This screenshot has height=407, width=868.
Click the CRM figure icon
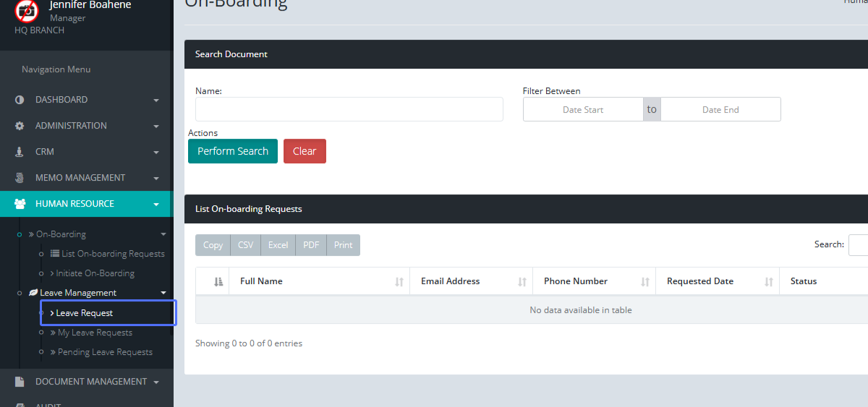[x=20, y=152]
